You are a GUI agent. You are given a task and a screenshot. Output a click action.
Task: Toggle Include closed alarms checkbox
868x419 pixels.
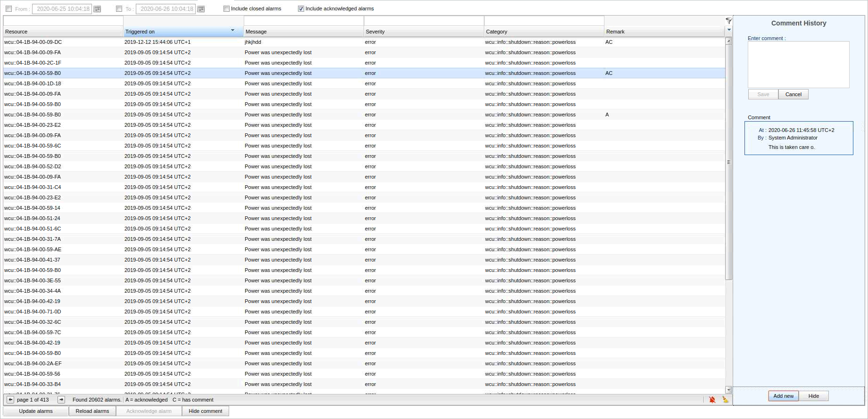pos(226,8)
